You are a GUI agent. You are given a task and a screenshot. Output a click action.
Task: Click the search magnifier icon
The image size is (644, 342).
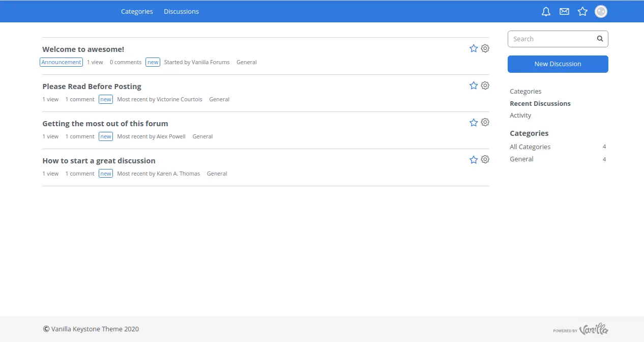point(600,39)
